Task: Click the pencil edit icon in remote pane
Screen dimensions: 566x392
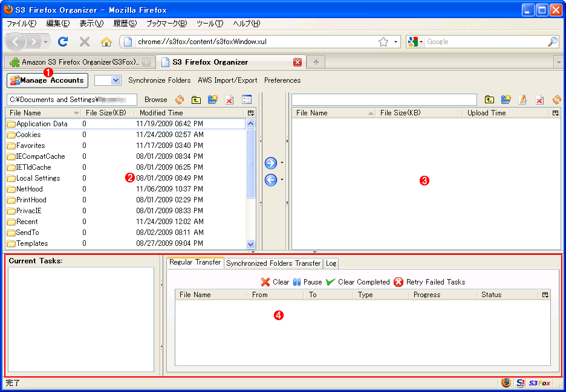Action: pos(522,100)
